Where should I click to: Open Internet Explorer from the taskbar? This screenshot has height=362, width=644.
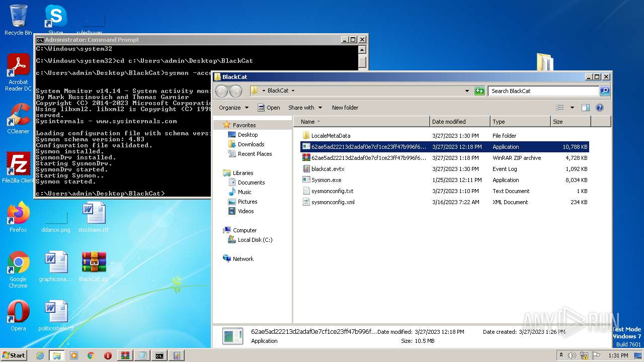click(40, 355)
